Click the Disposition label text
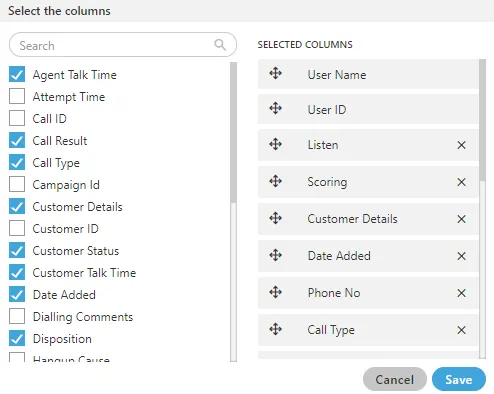 point(62,339)
